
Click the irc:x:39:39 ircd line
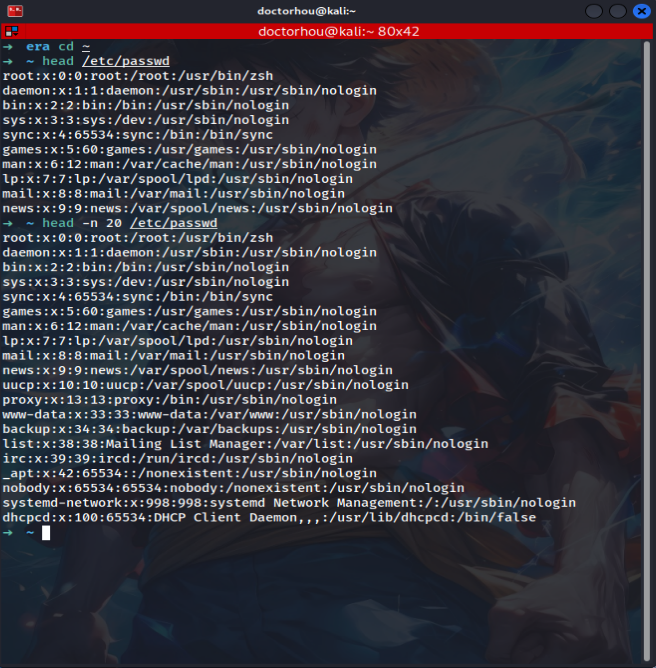(x=178, y=458)
